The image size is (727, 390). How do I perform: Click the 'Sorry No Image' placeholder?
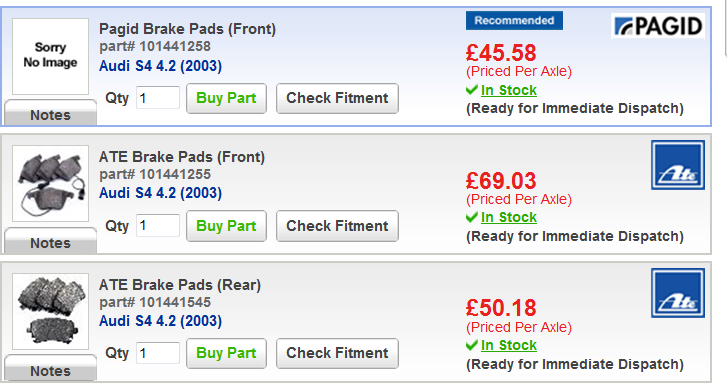(51, 57)
